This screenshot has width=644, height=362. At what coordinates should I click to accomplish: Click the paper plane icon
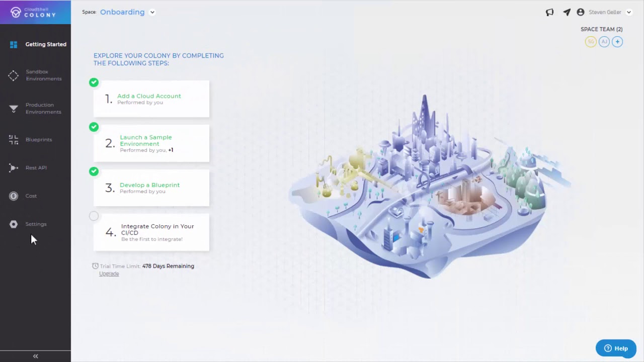[567, 12]
